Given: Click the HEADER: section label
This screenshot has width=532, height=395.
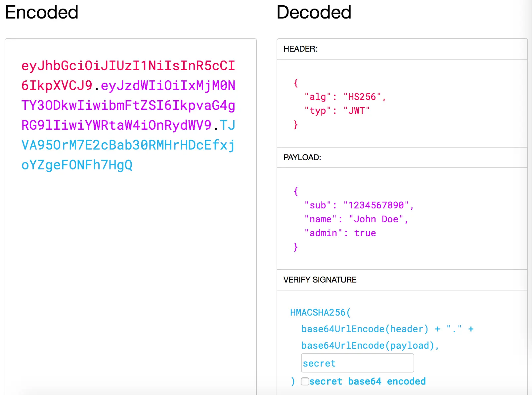Looking at the screenshot, I should click(x=300, y=49).
